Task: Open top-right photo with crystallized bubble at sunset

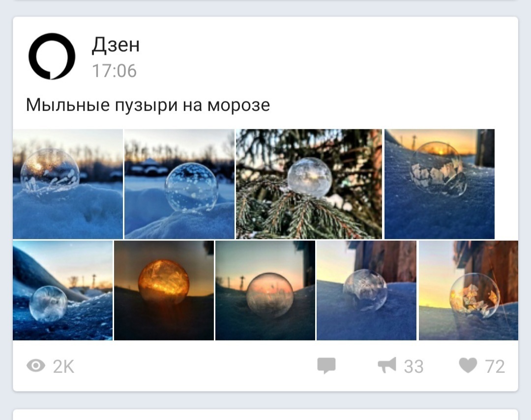Action: (440, 184)
